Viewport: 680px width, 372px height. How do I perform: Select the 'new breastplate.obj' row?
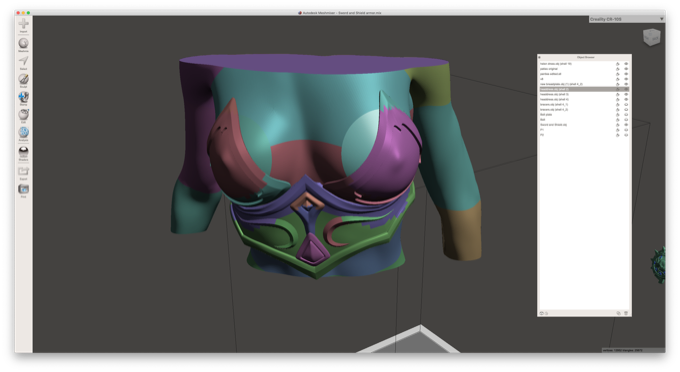(584, 84)
